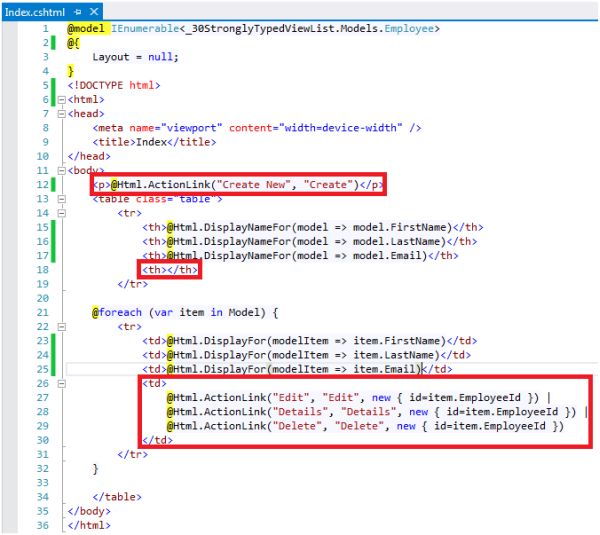Collapse the <td> block on line 26
The image size is (600, 535).
pyautogui.click(x=61, y=383)
